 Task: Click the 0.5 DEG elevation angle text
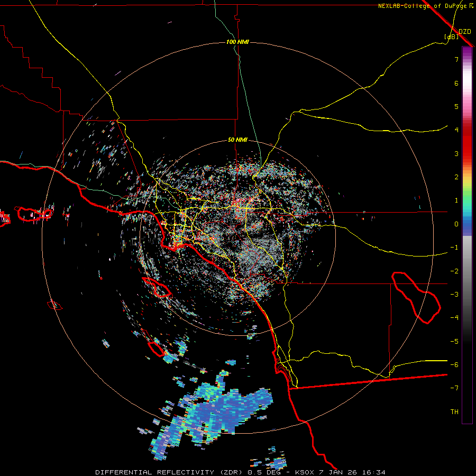[264, 472]
